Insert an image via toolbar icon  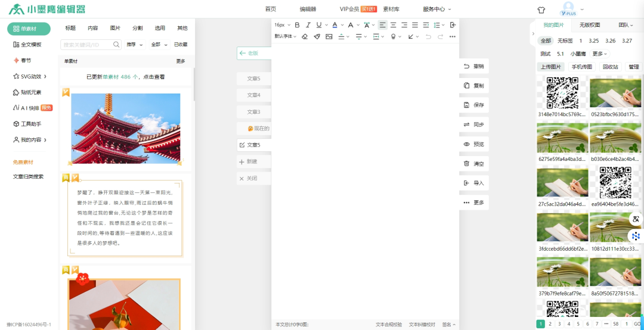(x=329, y=36)
